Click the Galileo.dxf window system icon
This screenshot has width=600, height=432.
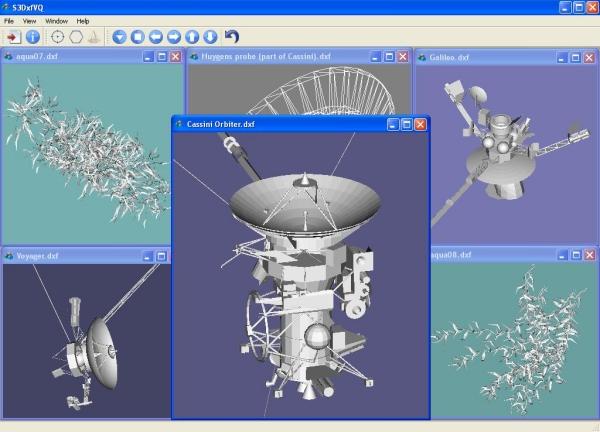422,57
